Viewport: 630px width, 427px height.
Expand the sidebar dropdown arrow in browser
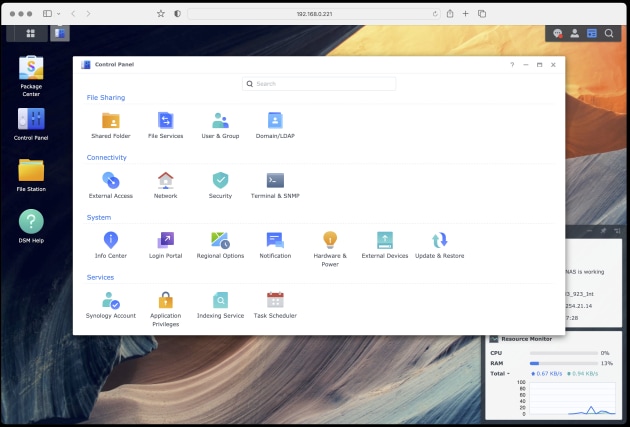[x=59, y=14]
